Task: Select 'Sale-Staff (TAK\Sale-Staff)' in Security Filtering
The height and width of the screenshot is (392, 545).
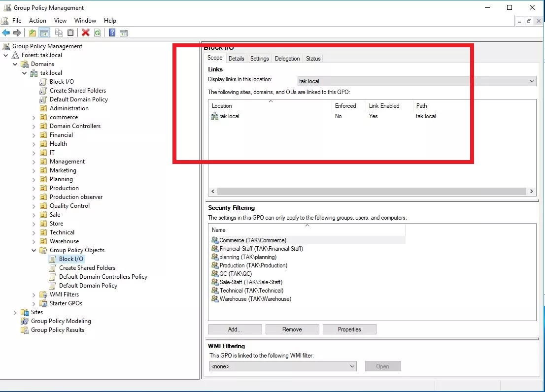Action: coord(251,282)
